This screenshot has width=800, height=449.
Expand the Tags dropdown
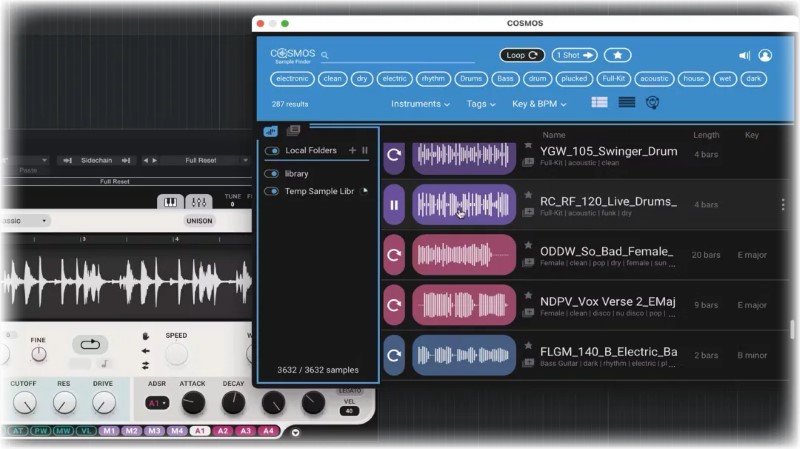tap(481, 104)
